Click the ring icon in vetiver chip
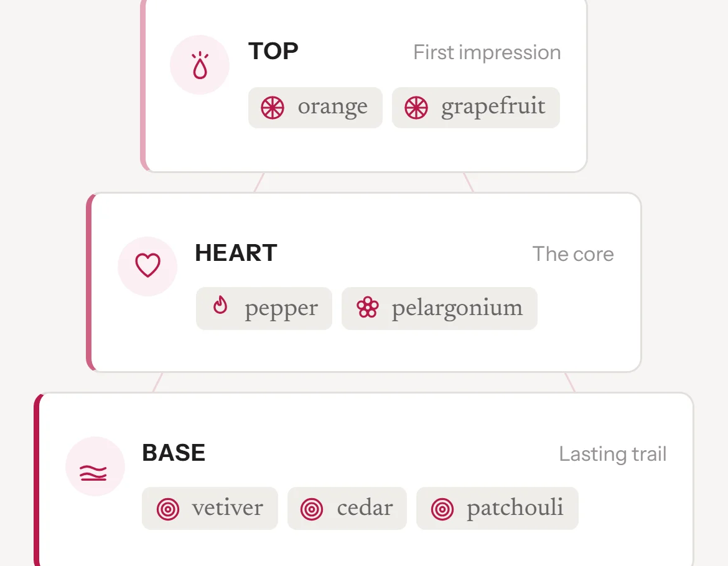728x566 pixels. point(168,509)
